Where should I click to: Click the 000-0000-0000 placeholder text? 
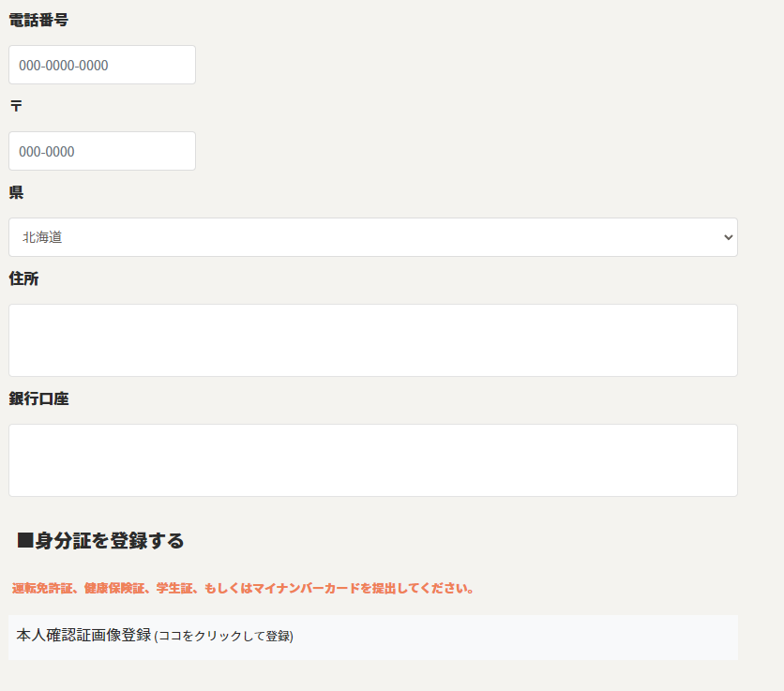tap(64, 66)
